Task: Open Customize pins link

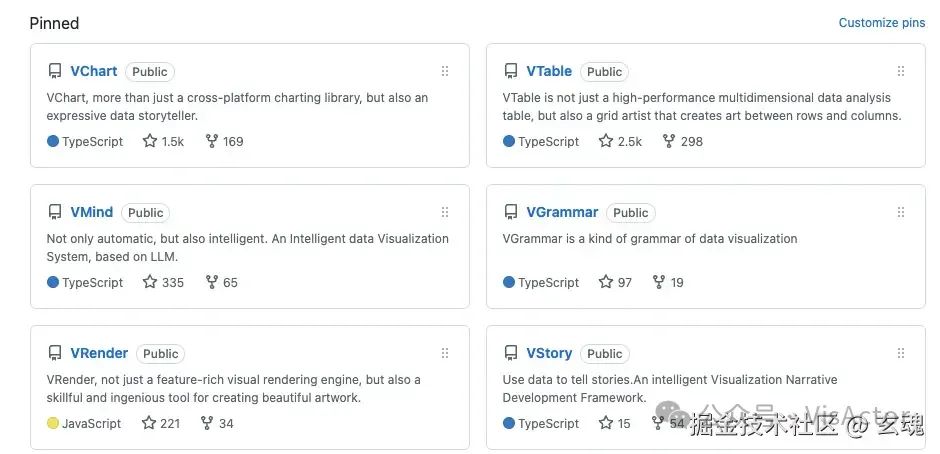Action: [881, 22]
